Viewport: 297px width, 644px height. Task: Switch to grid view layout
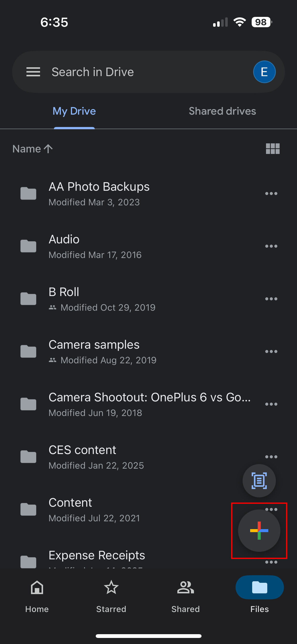click(273, 149)
